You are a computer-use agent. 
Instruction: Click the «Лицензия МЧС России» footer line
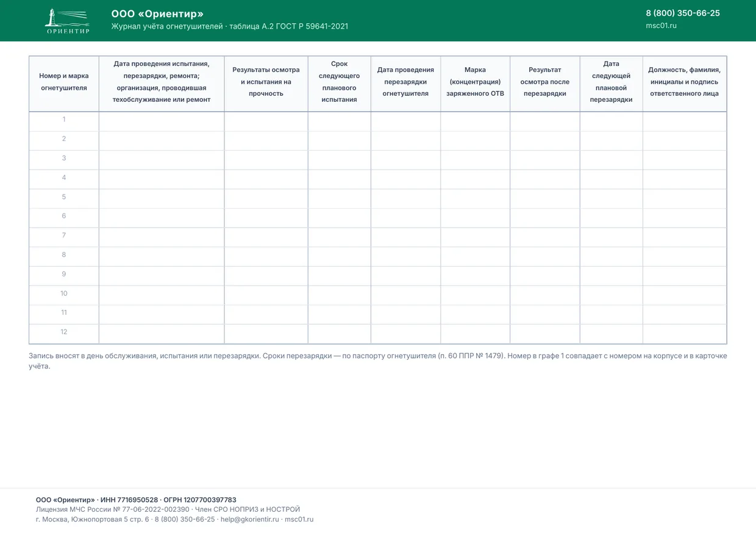tap(168, 509)
